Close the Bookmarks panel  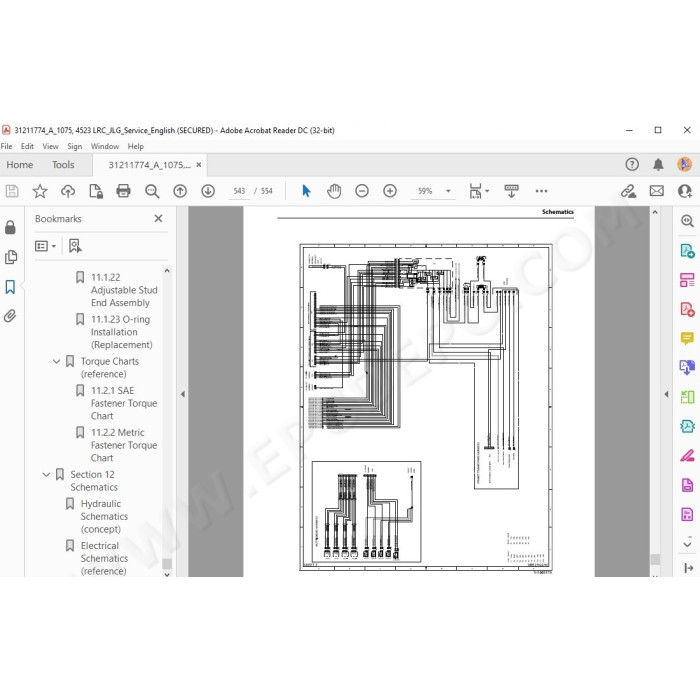(158, 218)
